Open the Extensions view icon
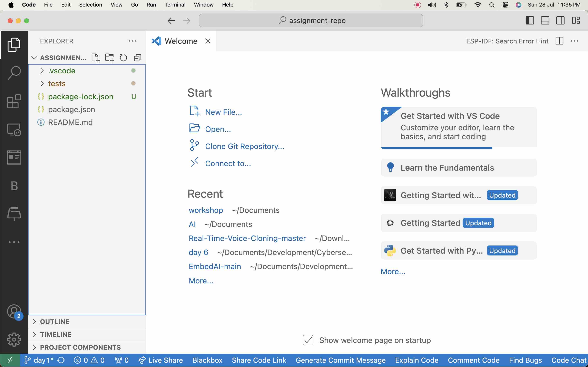This screenshot has height=367, width=588. point(14,101)
